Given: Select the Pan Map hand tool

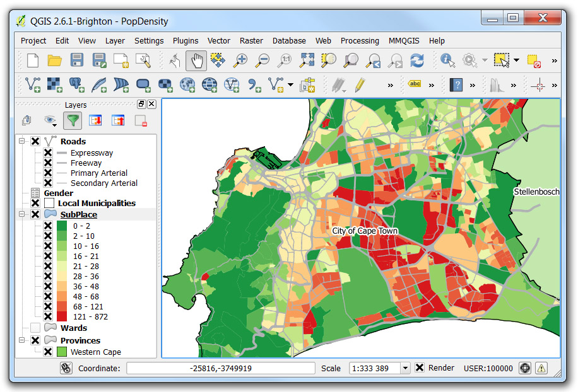Looking at the screenshot, I should (196, 61).
